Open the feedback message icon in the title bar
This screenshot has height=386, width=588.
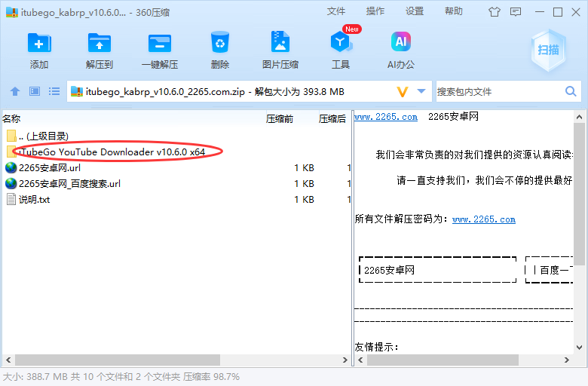coord(516,12)
